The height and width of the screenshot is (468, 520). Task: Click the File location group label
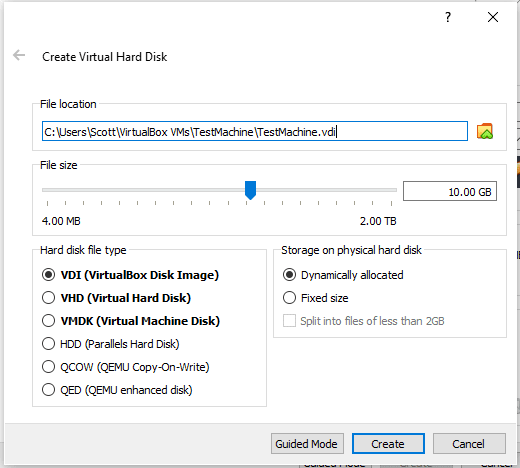68,104
